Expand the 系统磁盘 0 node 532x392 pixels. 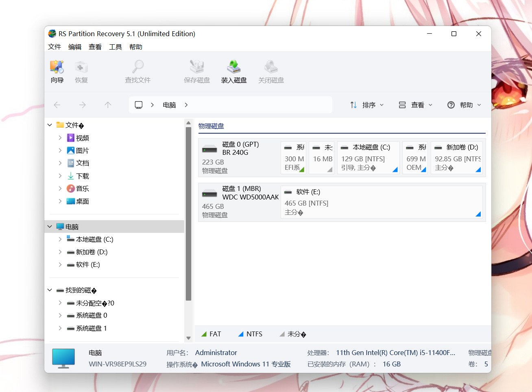pos(60,316)
